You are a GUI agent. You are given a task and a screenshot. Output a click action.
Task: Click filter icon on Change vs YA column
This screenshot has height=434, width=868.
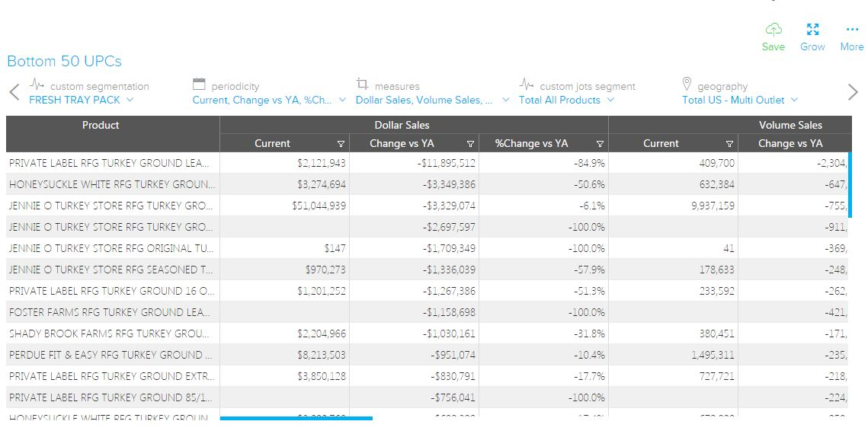click(x=470, y=144)
